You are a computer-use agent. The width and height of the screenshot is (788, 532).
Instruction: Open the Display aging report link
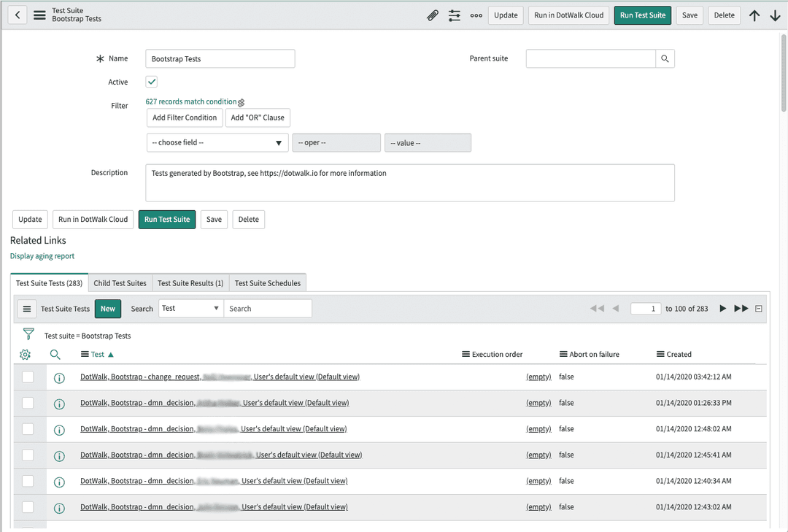click(42, 256)
